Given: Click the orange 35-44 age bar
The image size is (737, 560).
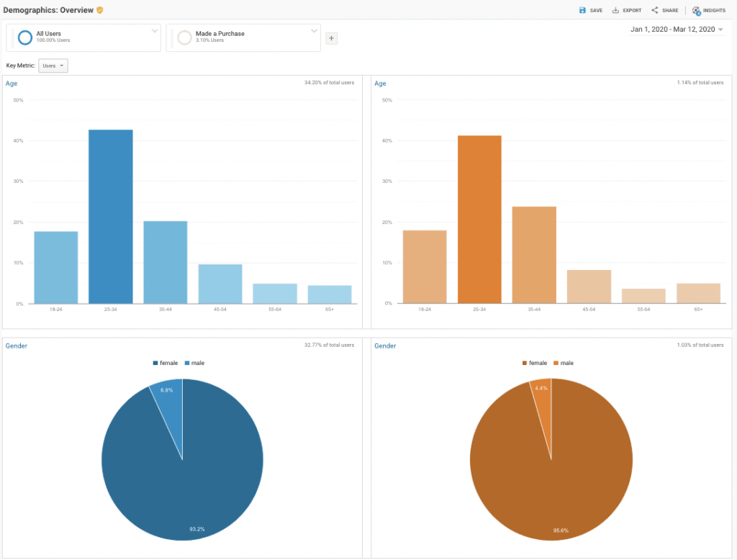Looking at the screenshot, I should click(x=534, y=255).
